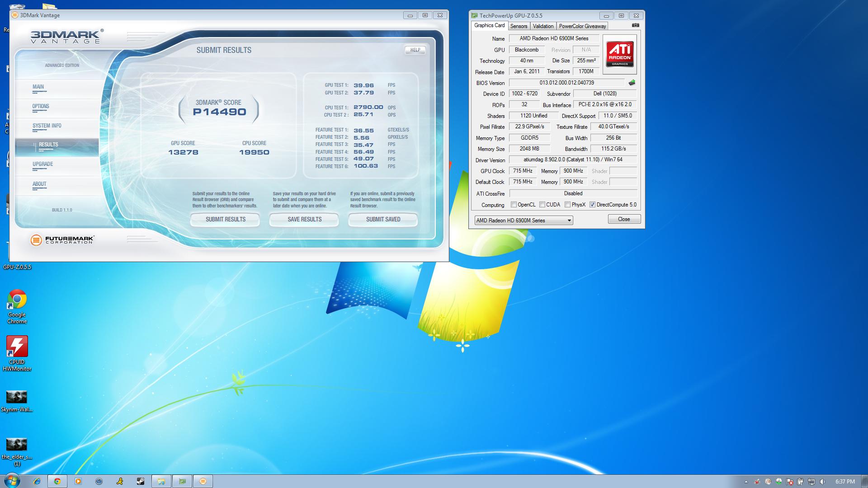The width and height of the screenshot is (868, 488).
Task: Open UPGRADE in 3DMark sidebar
Action: tap(57, 166)
